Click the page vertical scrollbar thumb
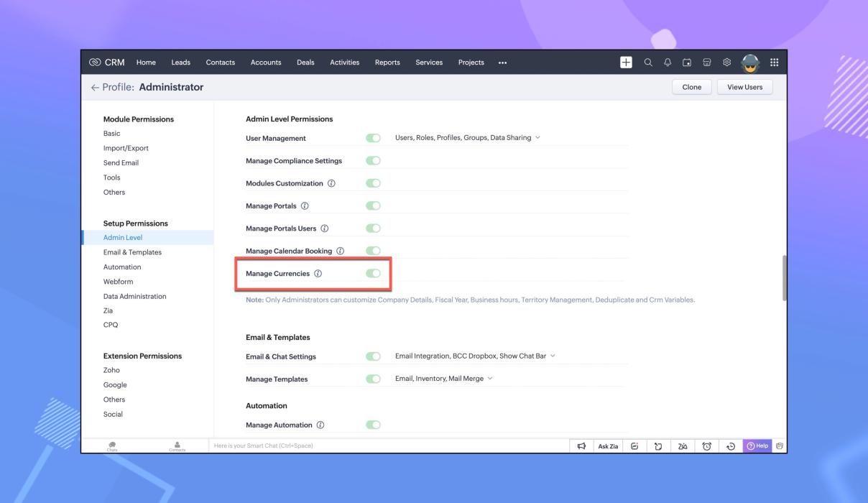 point(785,277)
